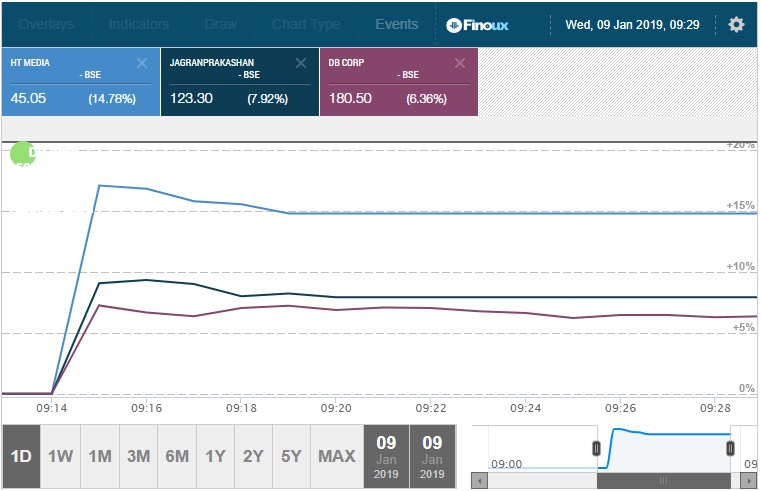Remove JAGRANPRAKASHAN stock card
This screenshot has height=491, width=761.
click(301, 63)
